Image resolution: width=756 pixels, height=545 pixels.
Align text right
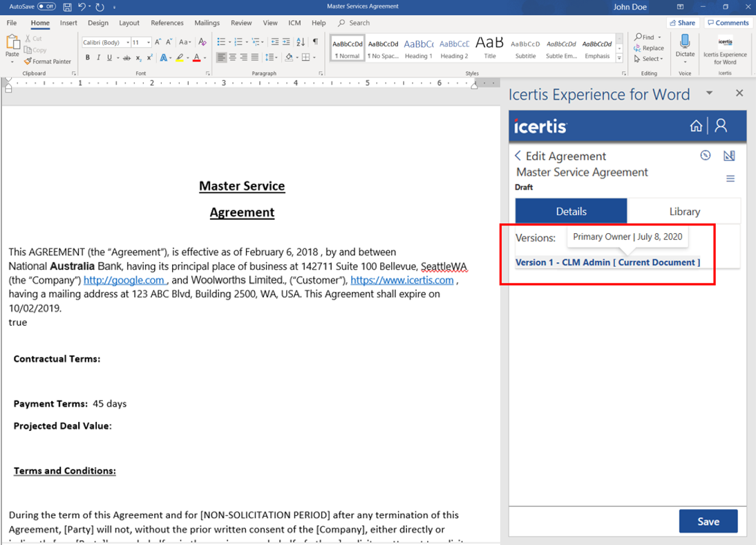[244, 57]
